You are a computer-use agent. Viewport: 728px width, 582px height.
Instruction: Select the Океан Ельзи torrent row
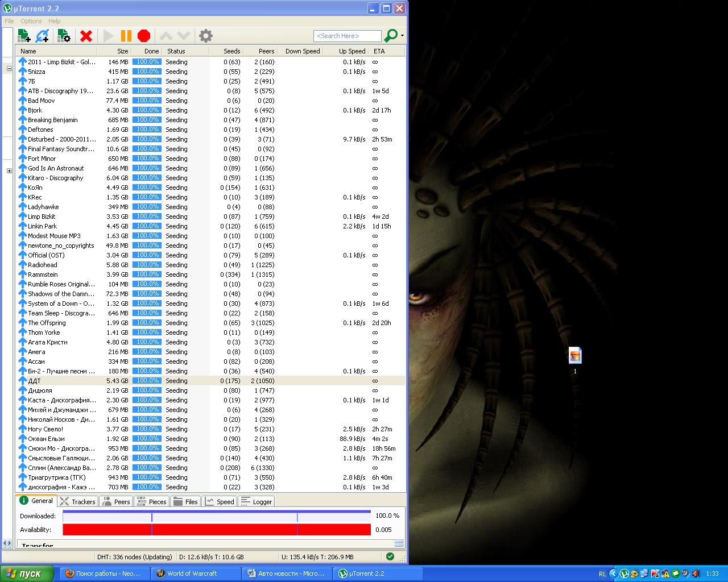coord(211,439)
